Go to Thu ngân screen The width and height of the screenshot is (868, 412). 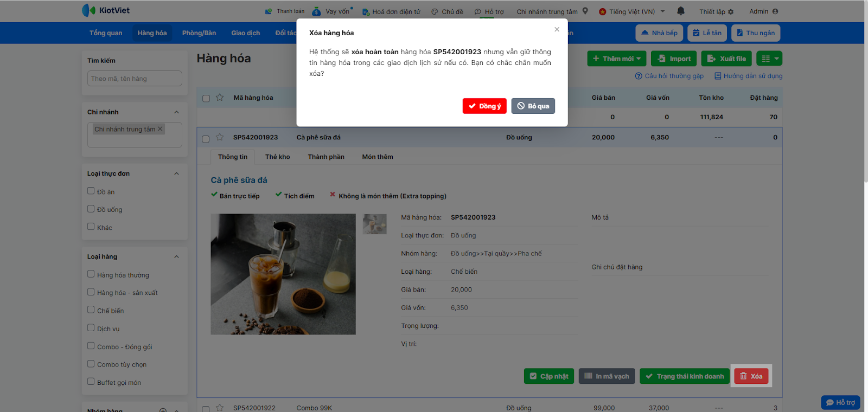coord(756,33)
